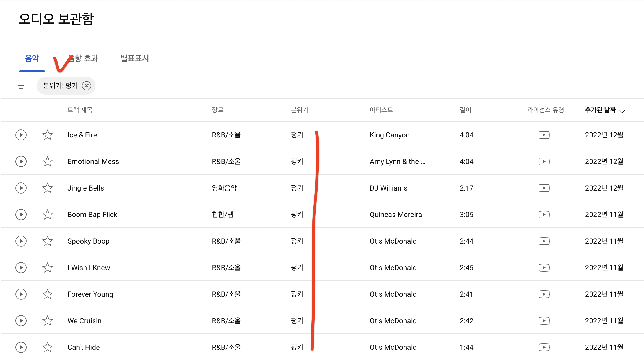Screen dimensions: 644x360
Task: Switch to the 음악 tab
Action: pos(32,58)
